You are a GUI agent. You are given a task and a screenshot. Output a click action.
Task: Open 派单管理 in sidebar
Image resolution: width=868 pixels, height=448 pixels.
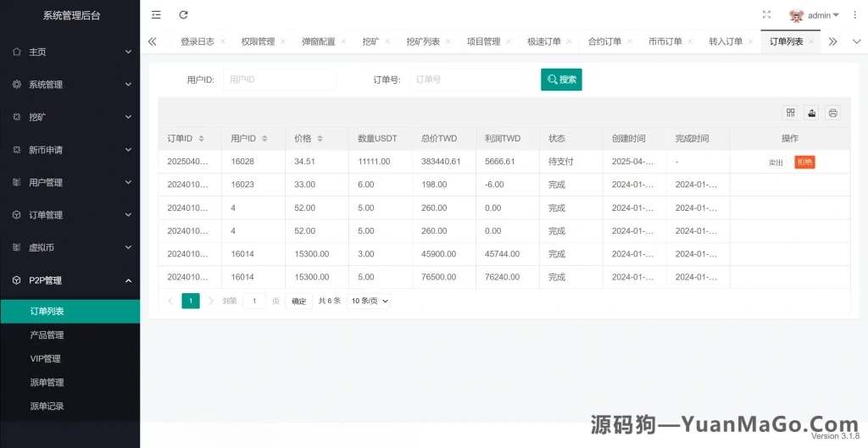(x=70, y=383)
